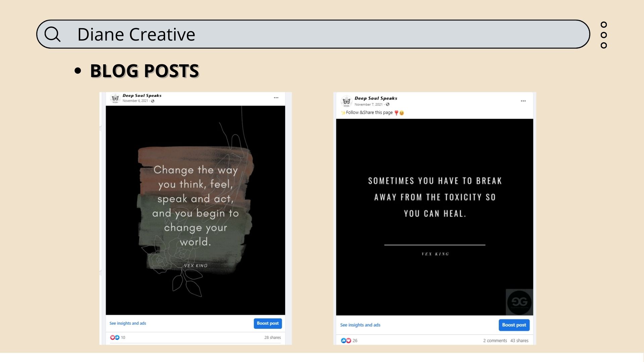Open the Change the way you think image
Screen dimensions: 644x362
pos(195,210)
